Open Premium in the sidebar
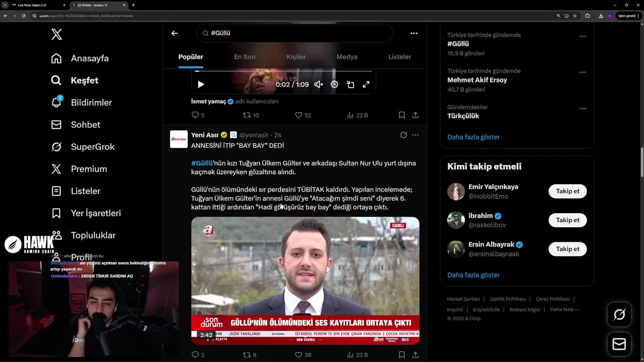The height and width of the screenshot is (362, 644). pos(79,169)
